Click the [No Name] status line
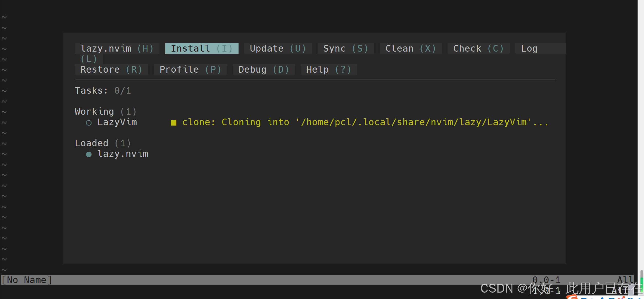The width and height of the screenshot is (644, 299). (x=27, y=280)
